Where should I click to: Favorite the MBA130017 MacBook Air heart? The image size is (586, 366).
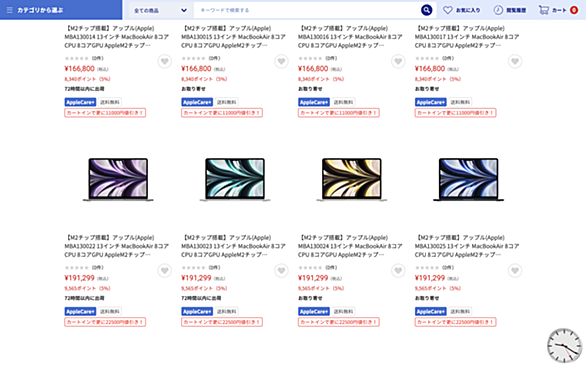click(x=515, y=61)
